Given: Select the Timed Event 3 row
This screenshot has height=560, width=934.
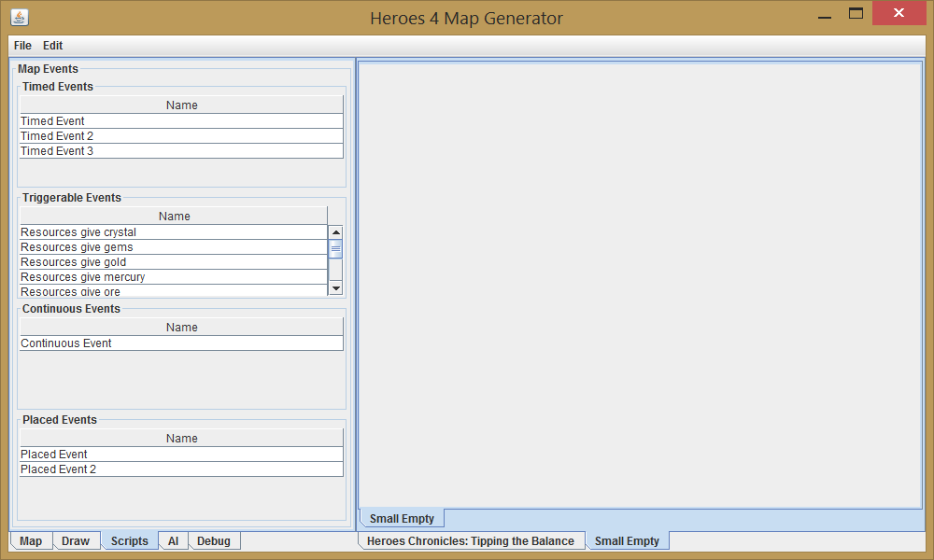Looking at the screenshot, I should pyautogui.click(x=182, y=150).
